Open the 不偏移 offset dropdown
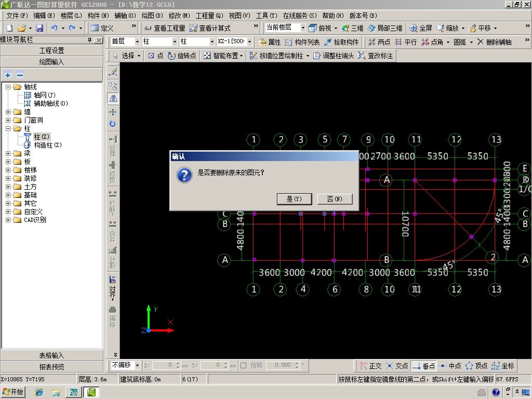Screen dimensions: 532x399 click(136, 365)
